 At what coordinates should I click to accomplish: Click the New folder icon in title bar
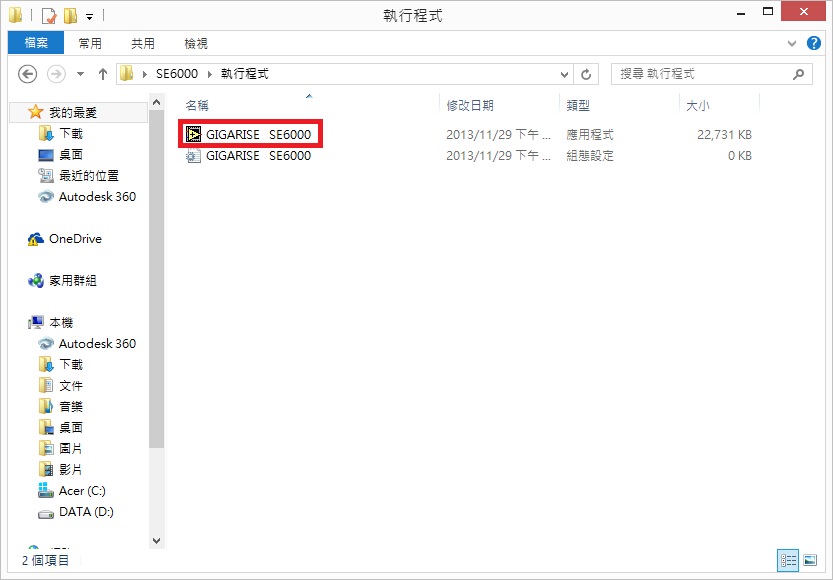pyautogui.click(x=70, y=15)
